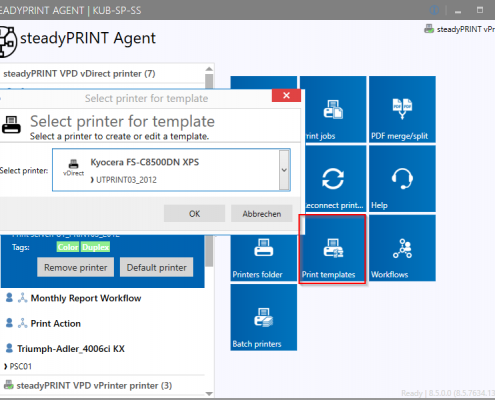
Task: Expand steadyPRINT VPD vPrinter printer (3) group
Action: [94, 385]
